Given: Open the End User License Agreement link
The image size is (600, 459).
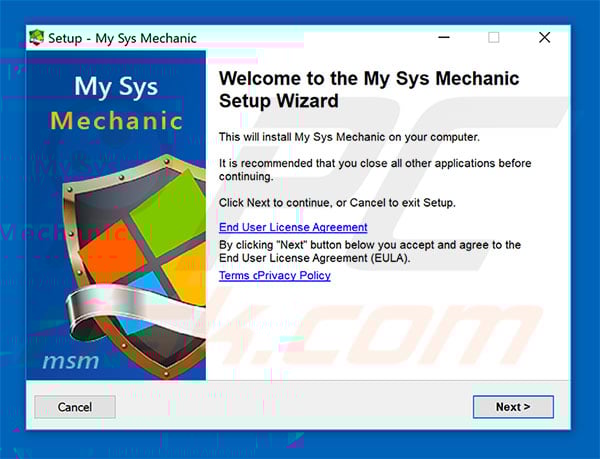Looking at the screenshot, I should coord(293,227).
